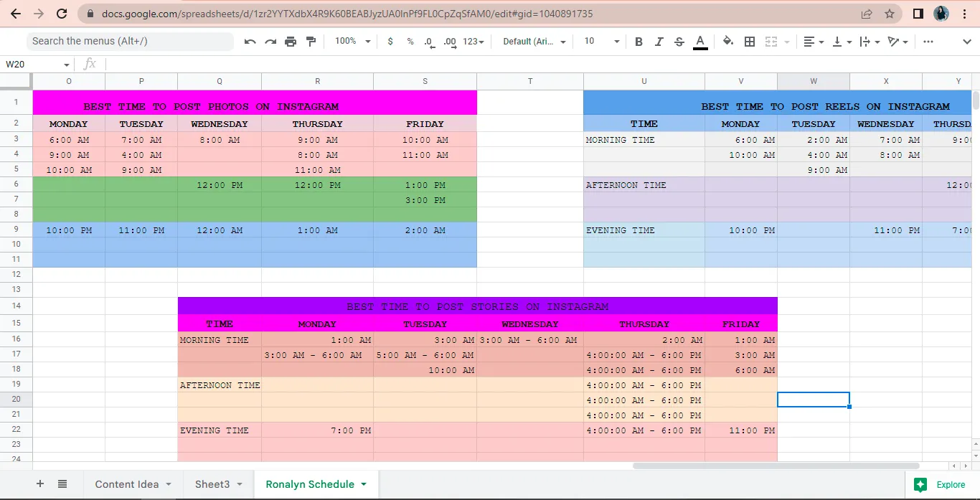
Task: Collapse the menus with the chevron
Action: click(x=966, y=42)
